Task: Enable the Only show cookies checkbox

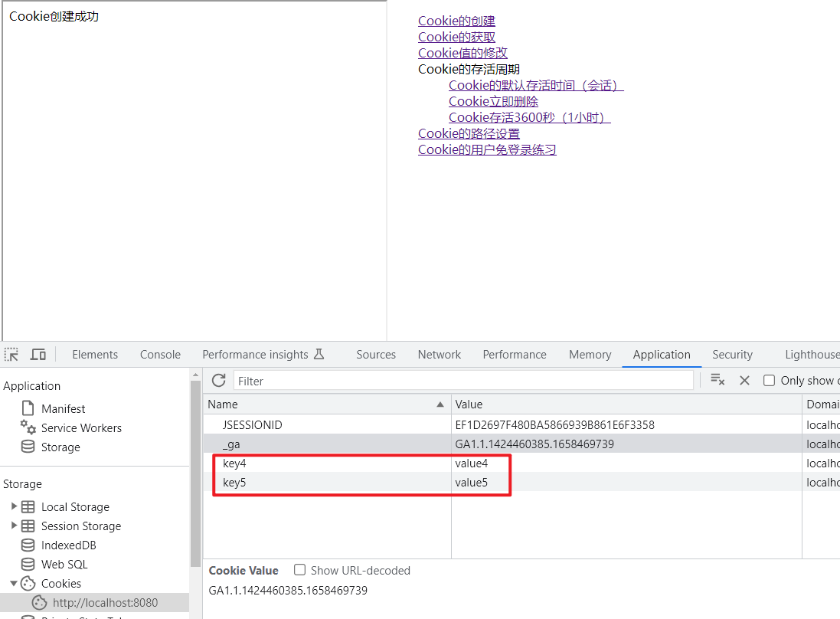Action: coord(770,381)
